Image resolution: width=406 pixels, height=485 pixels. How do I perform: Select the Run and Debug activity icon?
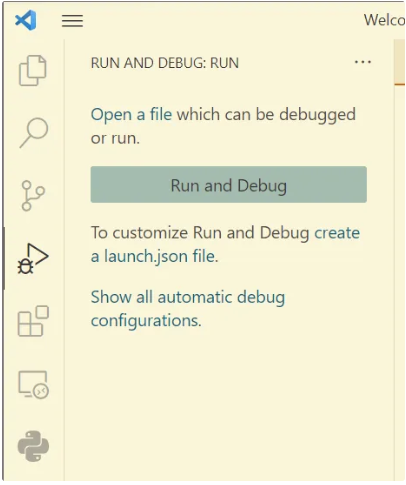(33, 259)
